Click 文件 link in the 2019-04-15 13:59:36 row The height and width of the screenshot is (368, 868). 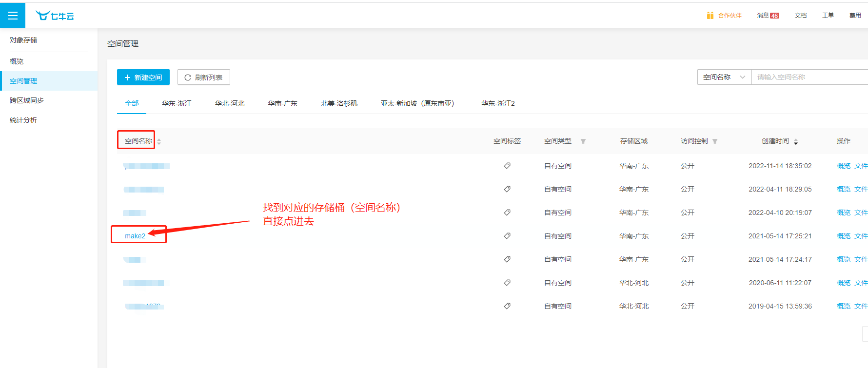[861, 306]
